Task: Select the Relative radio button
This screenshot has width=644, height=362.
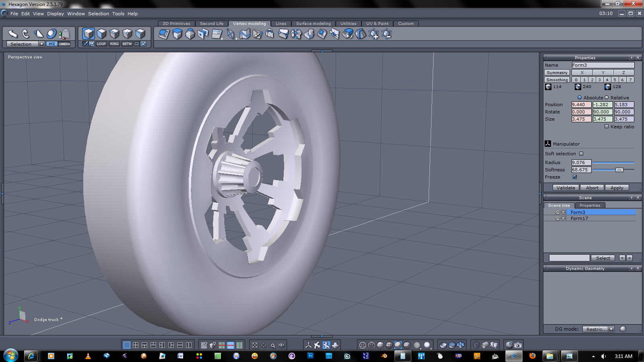Action: click(607, 97)
